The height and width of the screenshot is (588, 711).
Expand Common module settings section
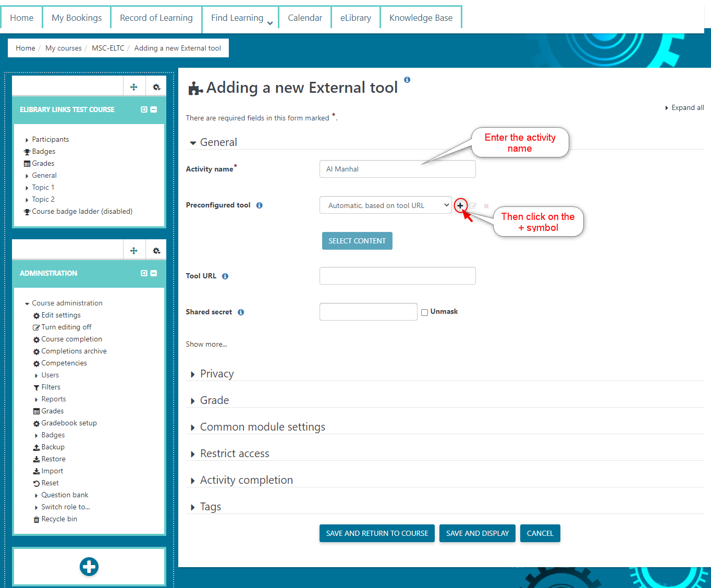point(258,427)
